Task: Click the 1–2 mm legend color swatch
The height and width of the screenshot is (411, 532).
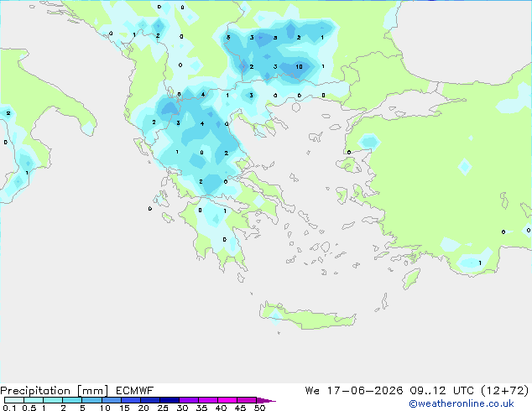Action: click(53, 400)
